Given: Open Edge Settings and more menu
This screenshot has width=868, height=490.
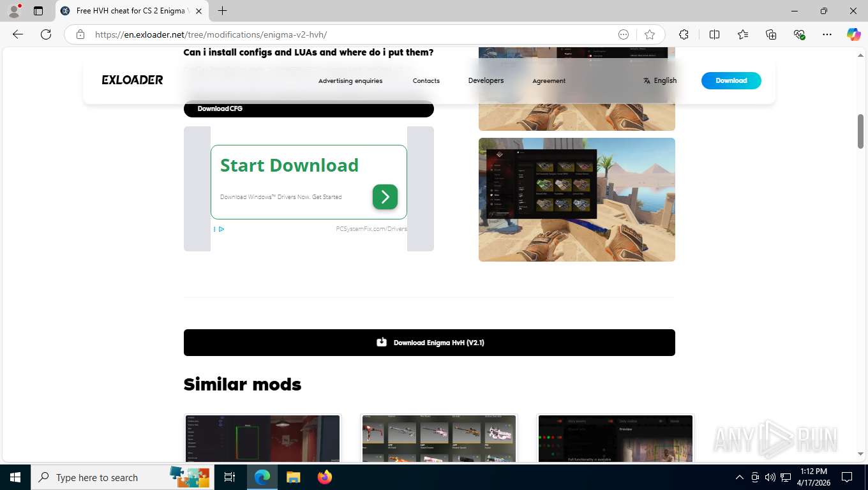Looking at the screenshot, I should [827, 34].
